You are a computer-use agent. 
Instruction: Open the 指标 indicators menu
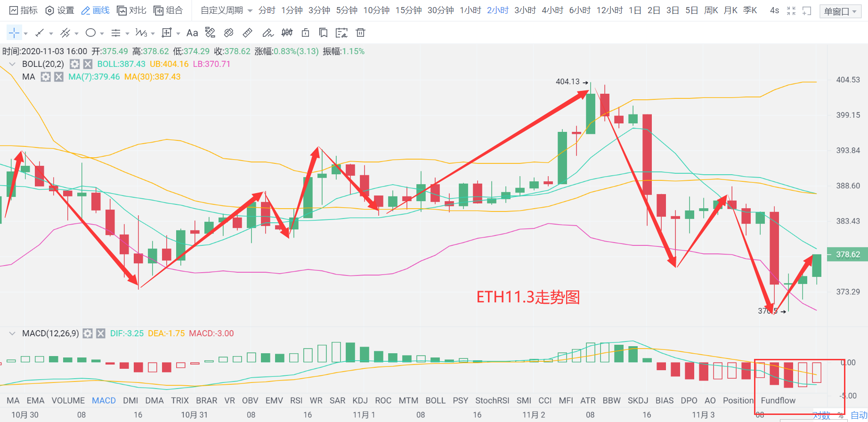pos(24,10)
